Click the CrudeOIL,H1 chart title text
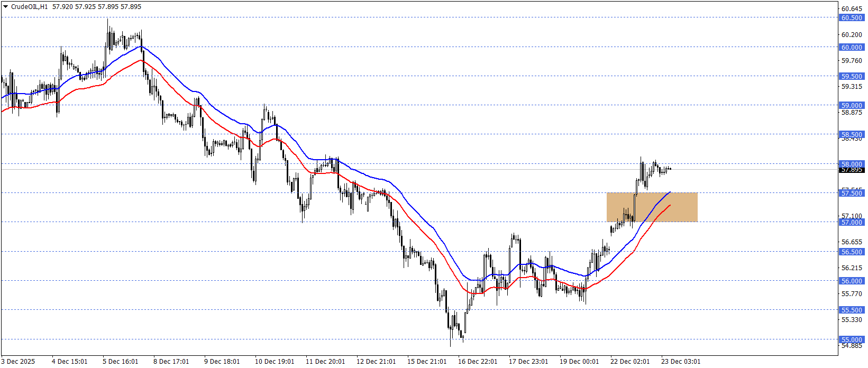868x368 pixels. 29,7
